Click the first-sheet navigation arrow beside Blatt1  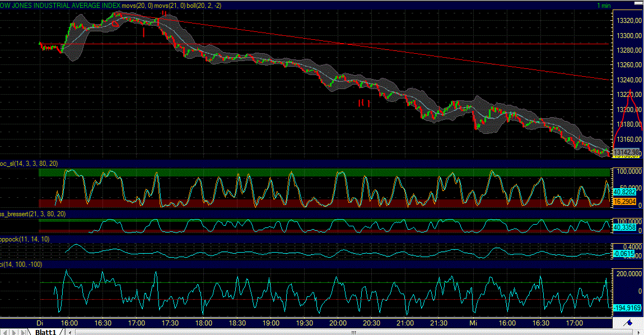(4, 331)
